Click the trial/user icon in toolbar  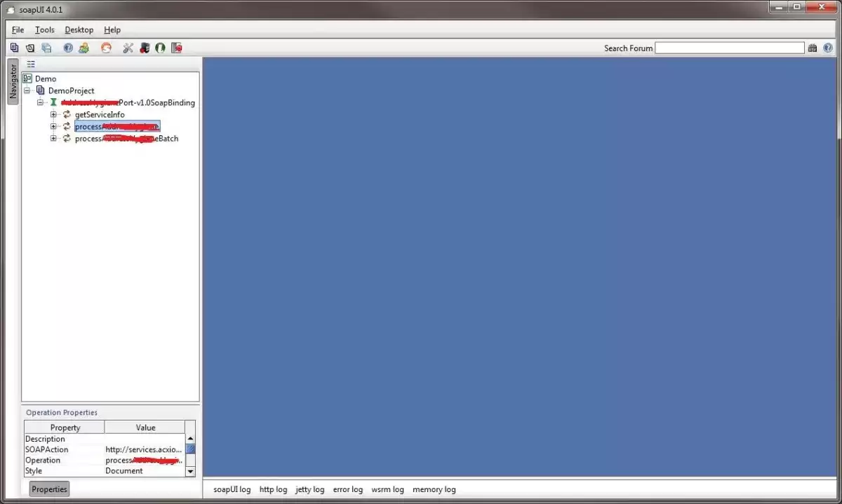84,48
